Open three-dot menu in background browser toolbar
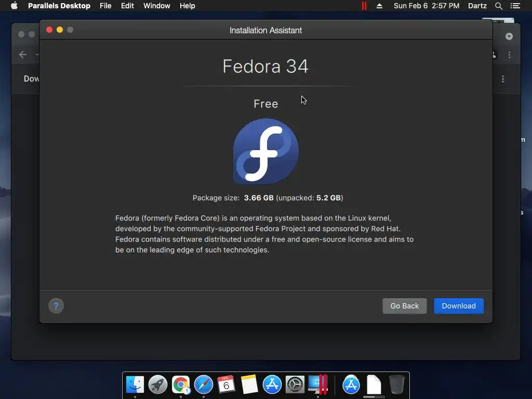This screenshot has height=399, width=532. click(x=509, y=55)
